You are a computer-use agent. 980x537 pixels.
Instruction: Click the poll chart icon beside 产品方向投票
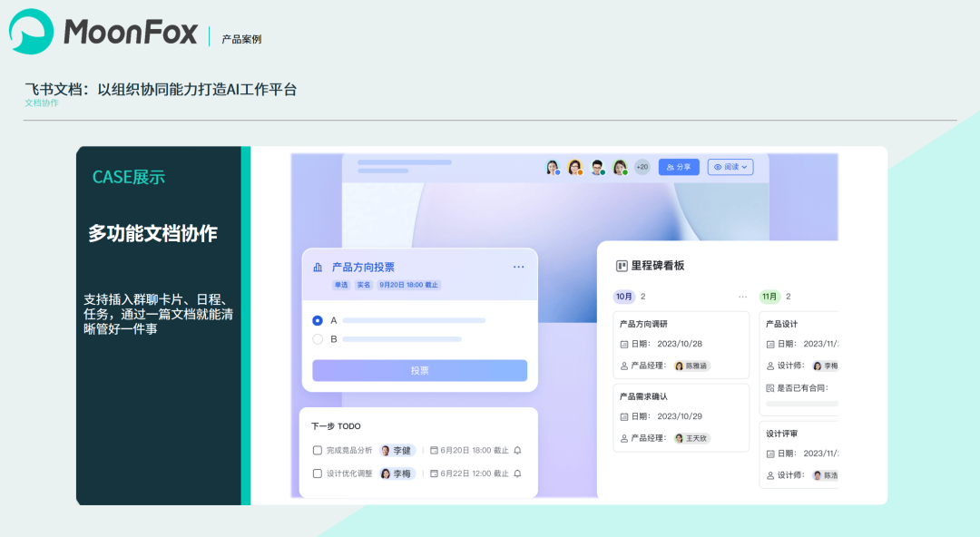click(x=318, y=267)
